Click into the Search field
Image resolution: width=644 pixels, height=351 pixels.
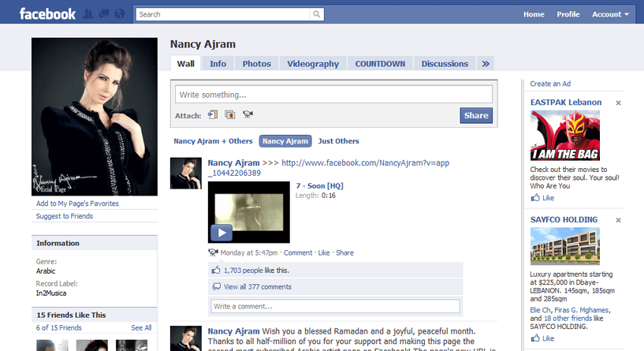(223, 14)
